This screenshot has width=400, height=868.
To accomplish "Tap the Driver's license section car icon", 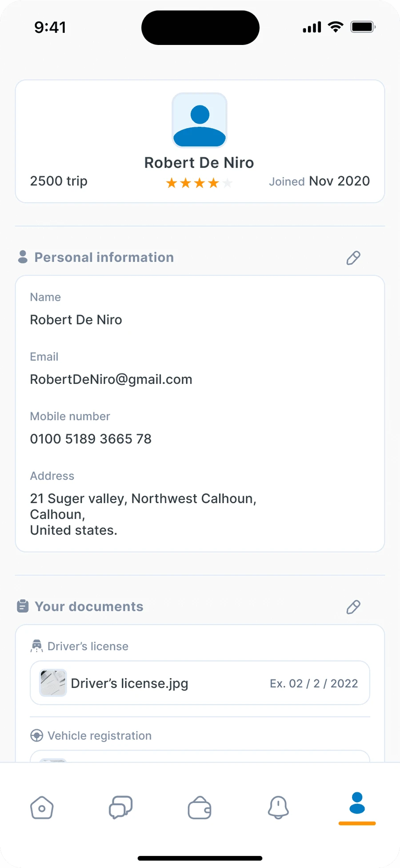I will click(x=37, y=646).
